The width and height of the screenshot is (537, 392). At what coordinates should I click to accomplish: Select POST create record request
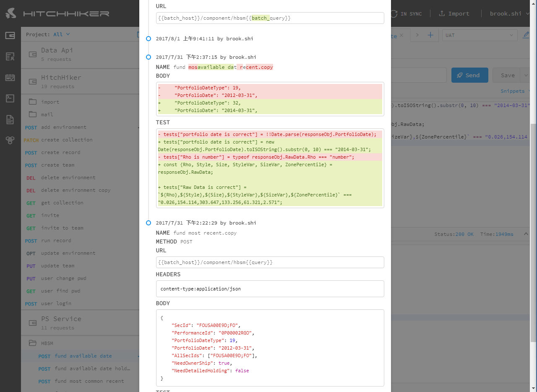[80, 152]
